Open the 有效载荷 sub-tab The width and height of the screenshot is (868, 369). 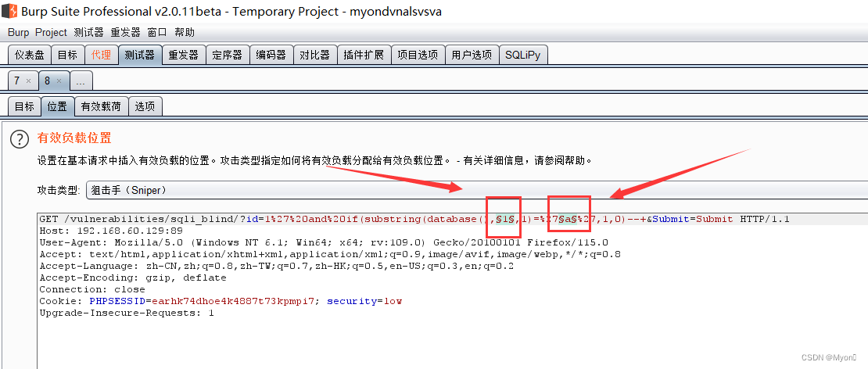click(102, 106)
